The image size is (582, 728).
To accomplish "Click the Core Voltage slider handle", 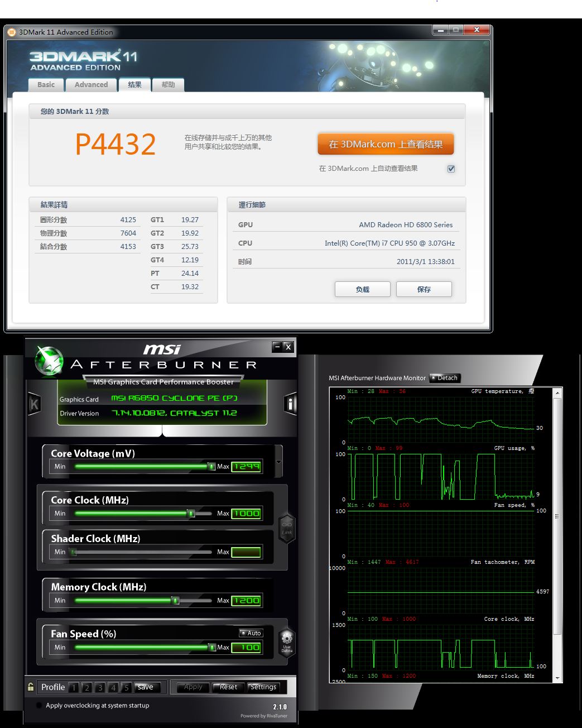I will click(x=211, y=466).
